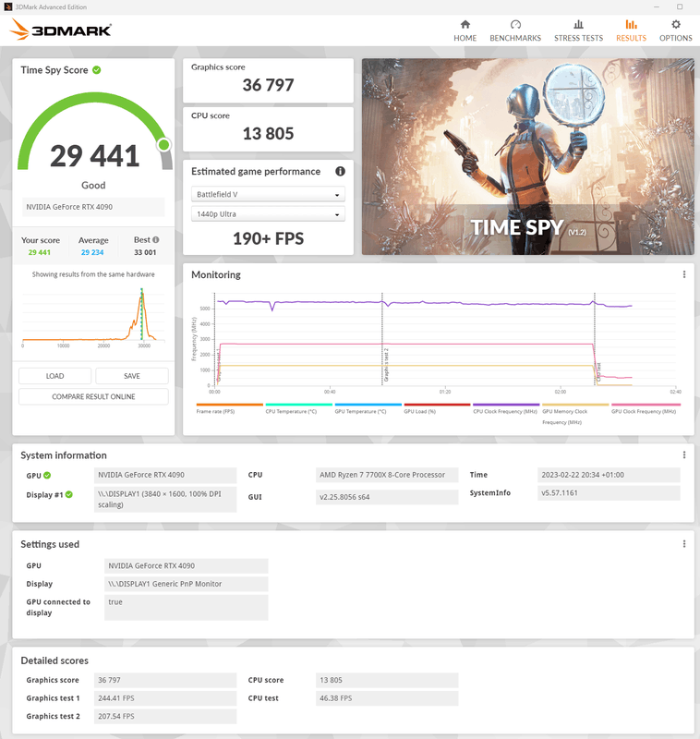Maximize the 3DMark window
This screenshot has width=700, height=739.
coord(680,6)
